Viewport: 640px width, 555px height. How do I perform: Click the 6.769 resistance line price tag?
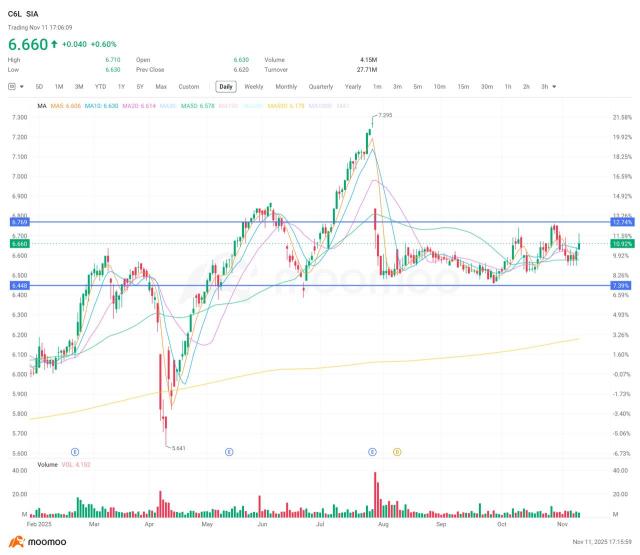point(19,222)
